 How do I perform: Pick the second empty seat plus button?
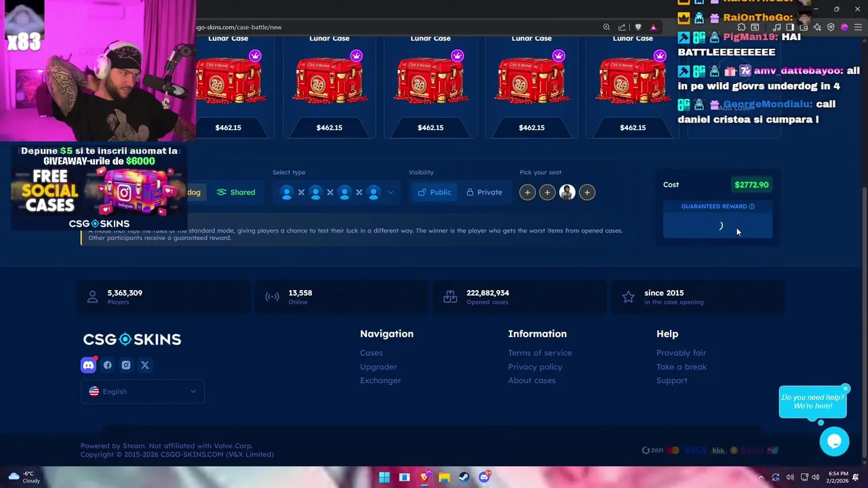point(547,192)
